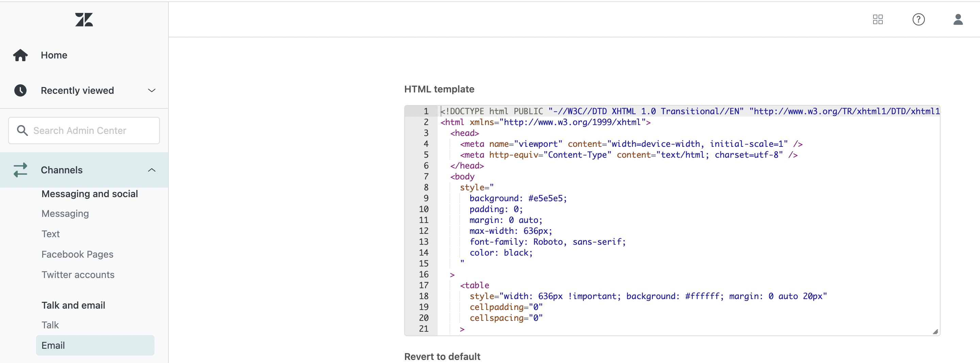Image resolution: width=980 pixels, height=363 pixels.
Task: Place cursor on line 9 background color
Action: (547, 198)
